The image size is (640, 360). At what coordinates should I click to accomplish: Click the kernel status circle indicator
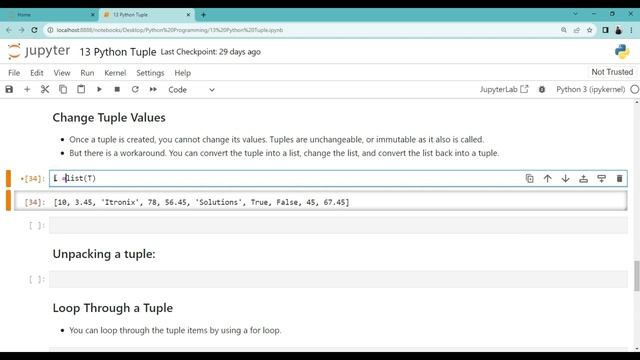pyautogui.click(x=635, y=89)
